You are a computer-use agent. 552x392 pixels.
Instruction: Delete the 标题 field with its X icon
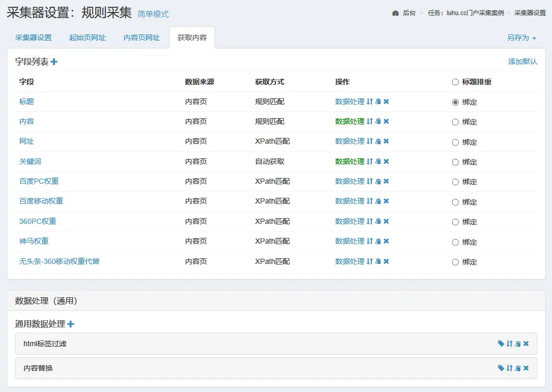coord(386,102)
